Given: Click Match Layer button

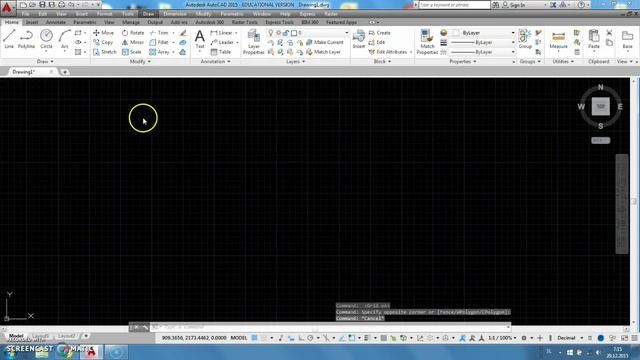Looking at the screenshot, I should [x=323, y=52].
